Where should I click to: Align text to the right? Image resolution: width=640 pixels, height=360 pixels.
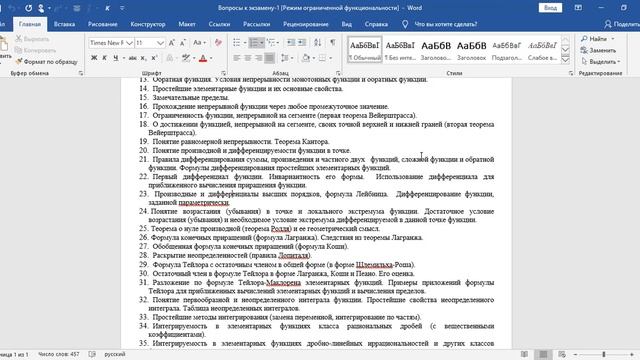tap(258, 58)
